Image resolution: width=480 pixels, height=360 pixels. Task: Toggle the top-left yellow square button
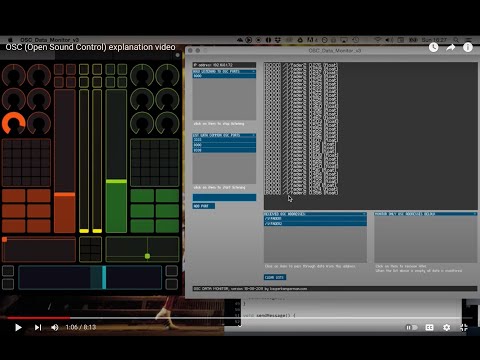click(84, 69)
